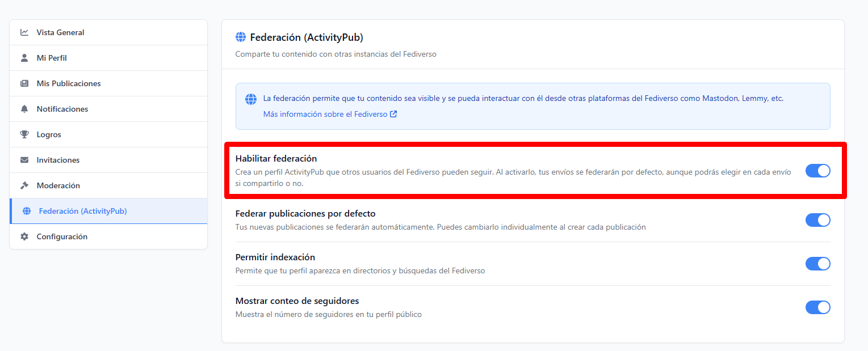
Task: Click subtitle 'Comparte tu contenido con otras instancias'
Action: [336, 54]
